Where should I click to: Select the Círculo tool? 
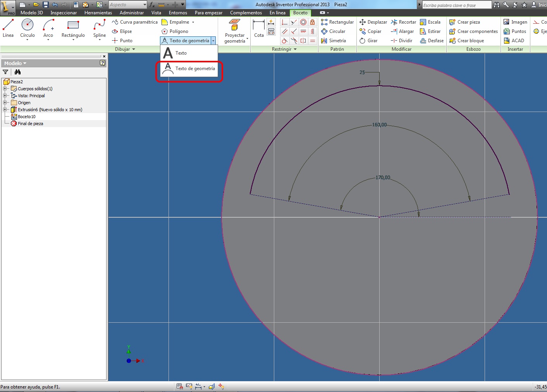27,28
